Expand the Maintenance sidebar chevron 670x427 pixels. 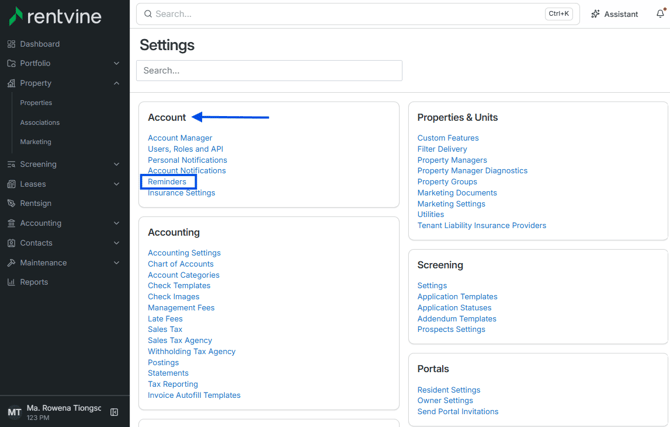pos(116,263)
